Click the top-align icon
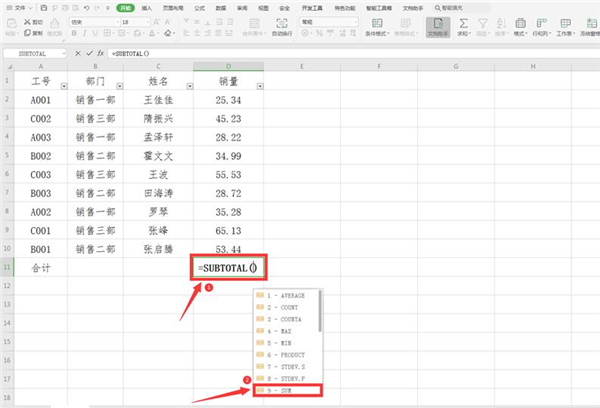The width and height of the screenshot is (600, 408). pos(186,22)
